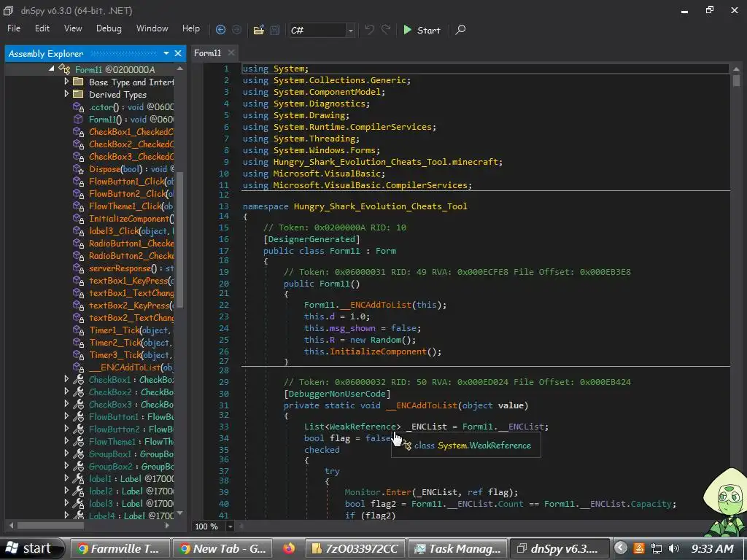Switch to New Tab Chrome taskbar window
The height and width of the screenshot is (560, 747).
[x=222, y=548]
